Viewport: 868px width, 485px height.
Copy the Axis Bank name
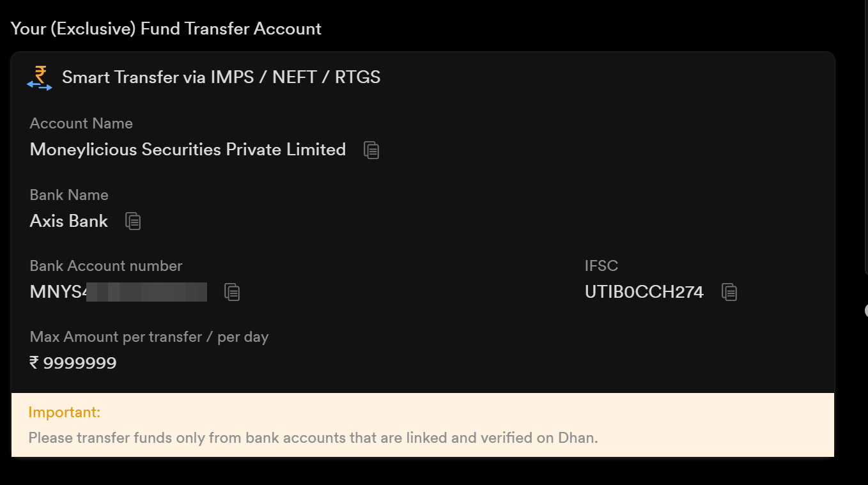[x=133, y=221]
